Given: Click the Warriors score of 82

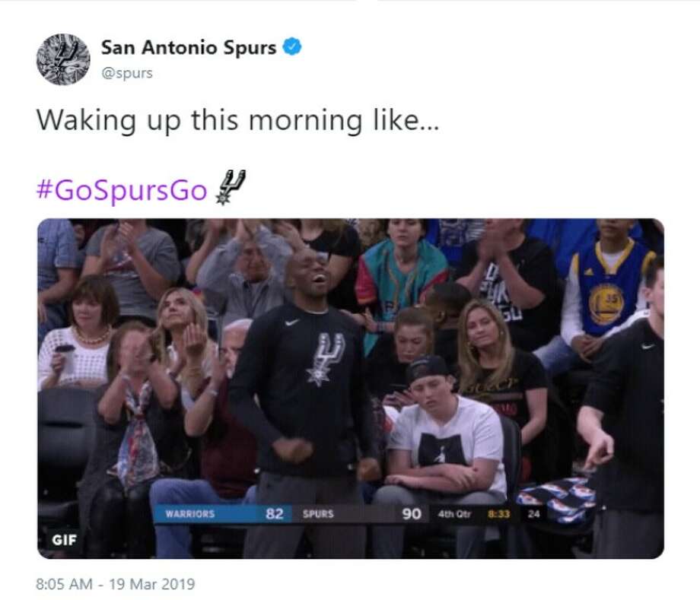Looking at the screenshot, I should pyautogui.click(x=275, y=514).
